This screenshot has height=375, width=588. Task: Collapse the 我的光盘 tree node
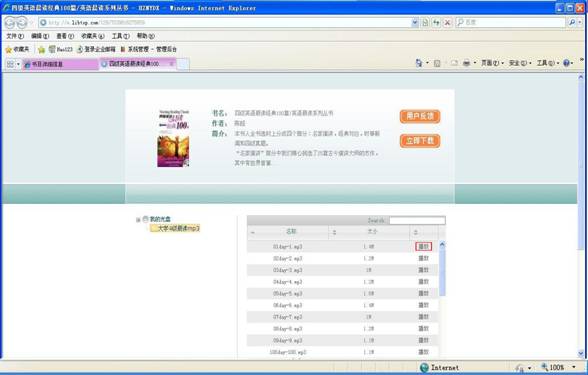138,220
